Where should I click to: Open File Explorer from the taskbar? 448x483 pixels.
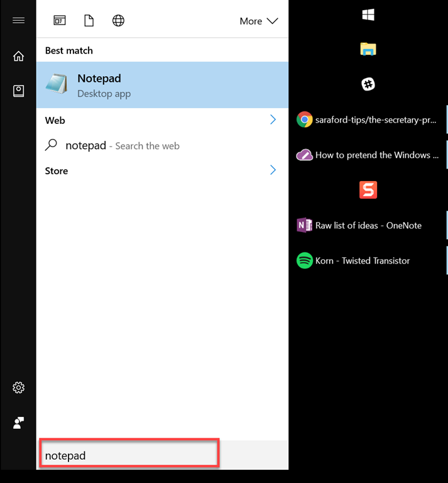click(x=368, y=49)
